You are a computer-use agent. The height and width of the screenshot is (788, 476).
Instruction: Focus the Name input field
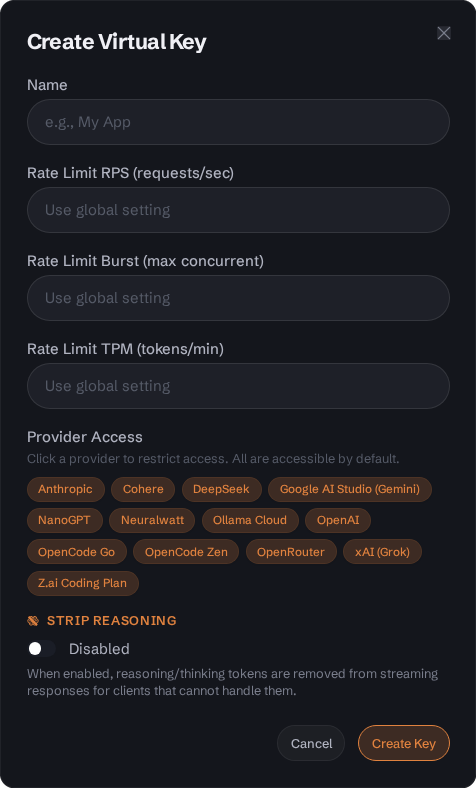[x=238, y=122]
